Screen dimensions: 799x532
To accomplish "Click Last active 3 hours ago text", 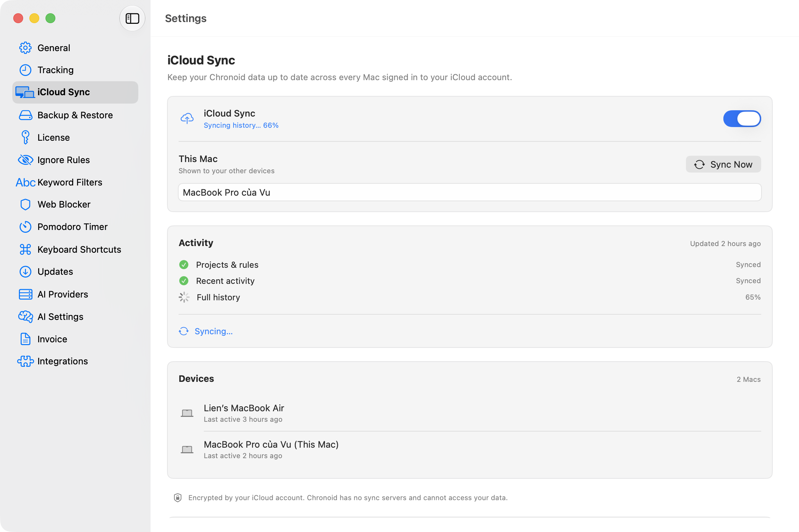I will [243, 419].
